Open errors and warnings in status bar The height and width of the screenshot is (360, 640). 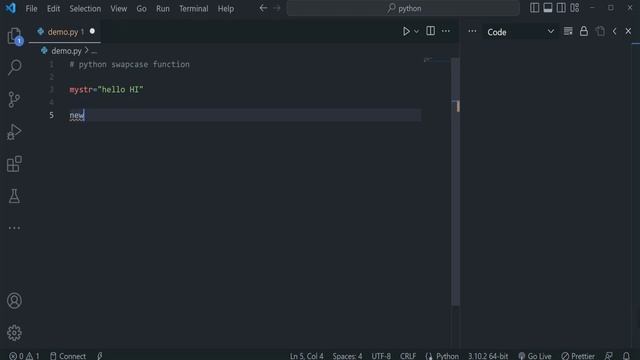pyautogui.click(x=24, y=356)
